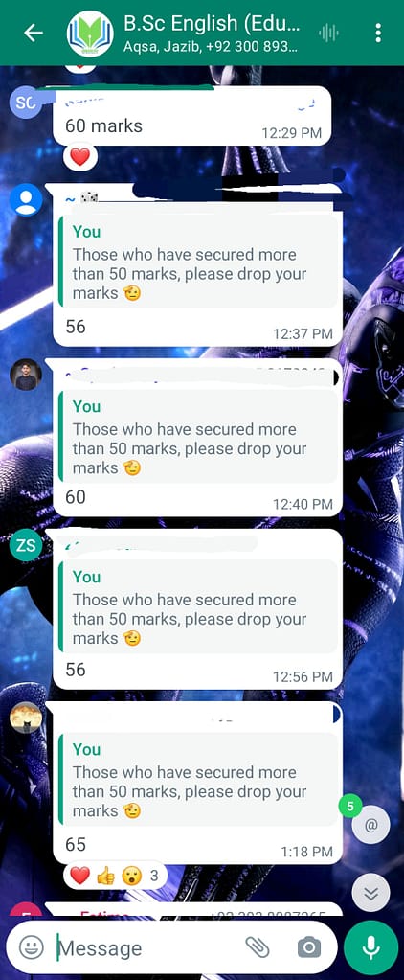Tap the green microphone voice button
The height and width of the screenshot is (980, 404).
pyautogui.click(x=370, y=947)
